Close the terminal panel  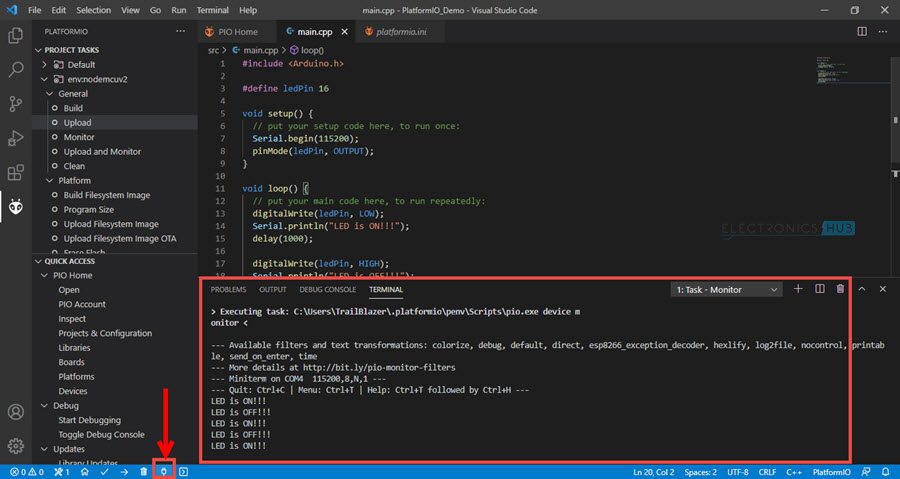point(883,289)
